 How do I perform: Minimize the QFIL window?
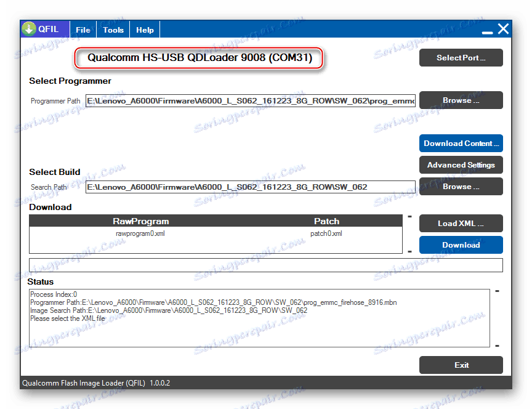tap(487, 32)
